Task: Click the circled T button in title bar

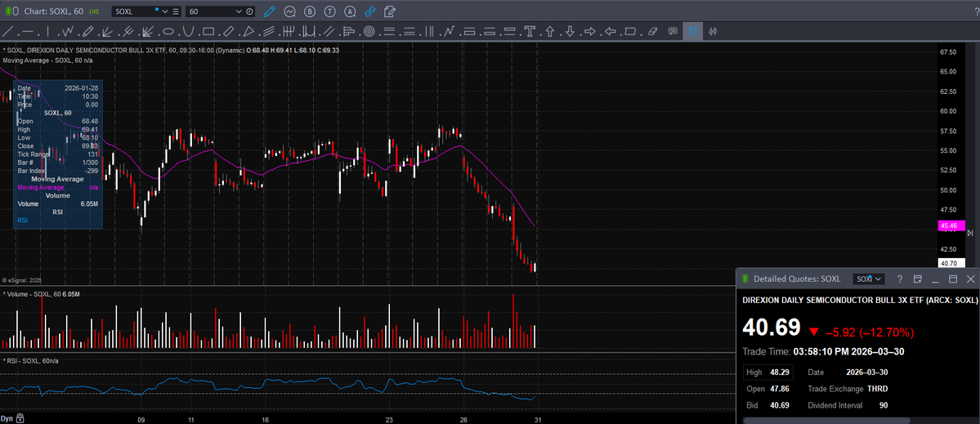Action: pyautogui.click(x=329, y=11)
